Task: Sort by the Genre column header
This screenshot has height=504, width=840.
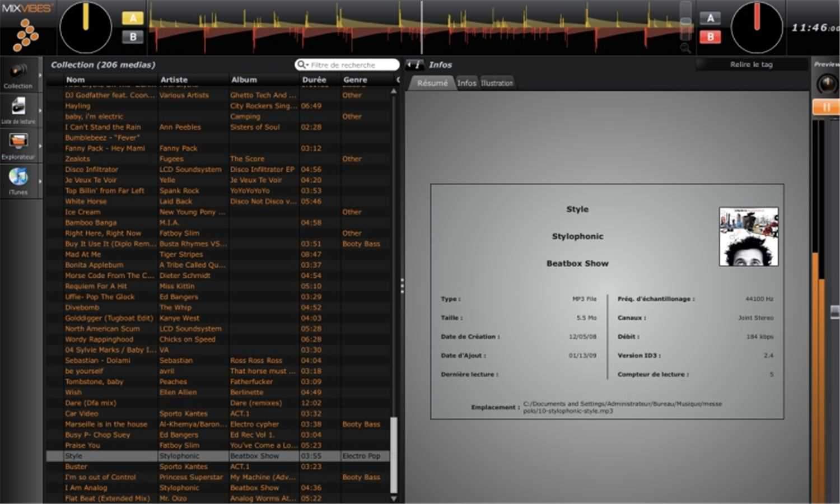Action: click(x=356, y=80)
